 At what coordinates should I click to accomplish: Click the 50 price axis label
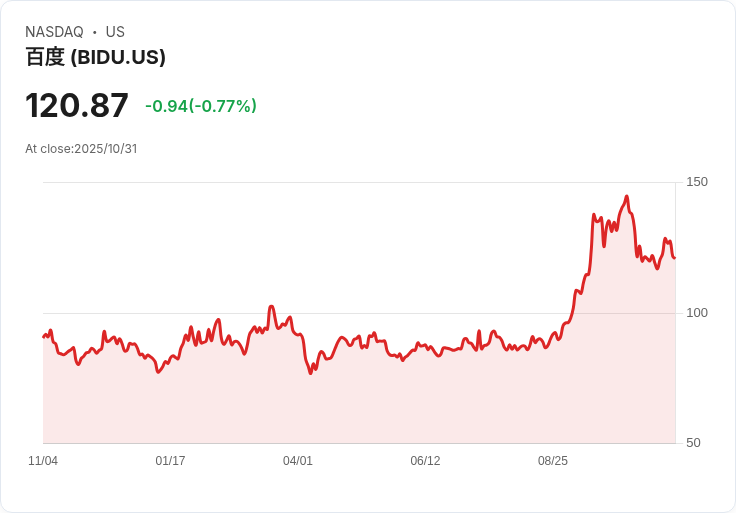(693, 443)
